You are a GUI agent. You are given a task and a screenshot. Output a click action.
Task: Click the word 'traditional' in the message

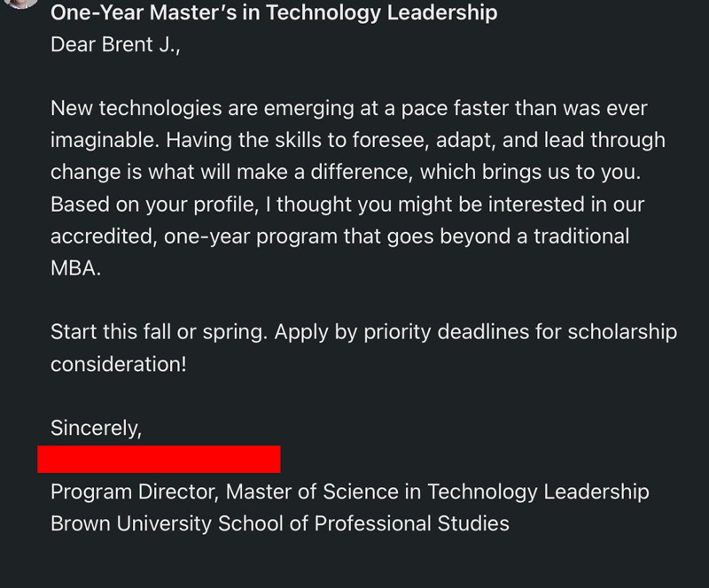pos(581,236)
